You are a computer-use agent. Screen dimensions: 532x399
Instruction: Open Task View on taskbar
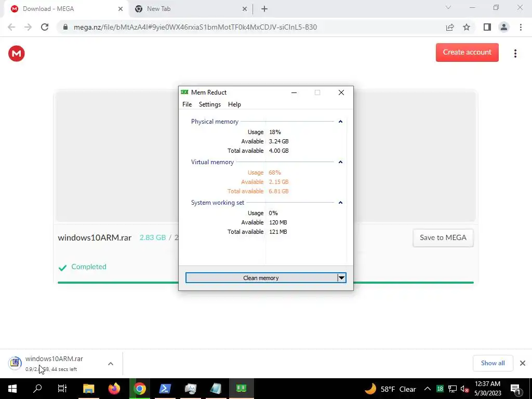pos(62,389)
